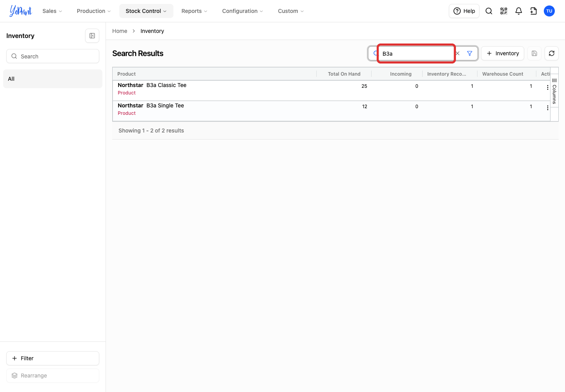Click the add Filter button
This screenshot has width=565, height=392.
point(53,358)
